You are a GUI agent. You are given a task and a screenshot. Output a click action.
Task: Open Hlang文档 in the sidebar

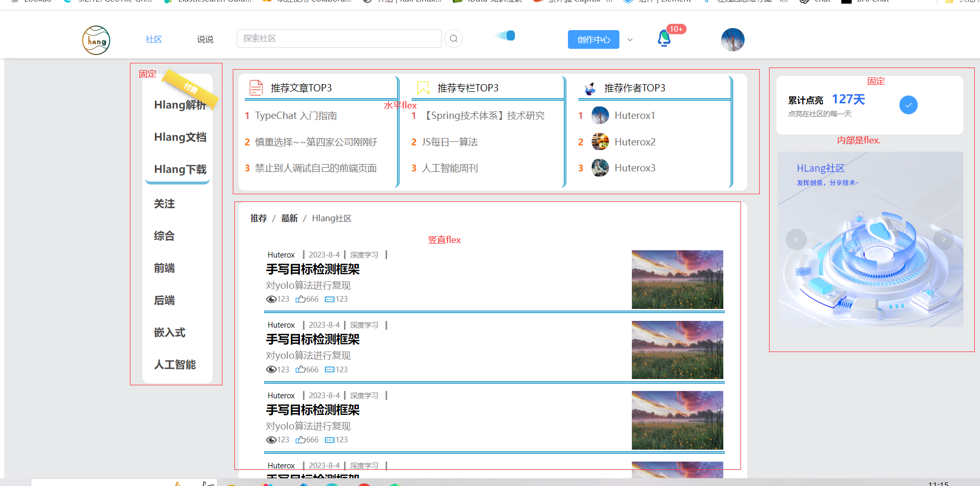(x=180, y=137)
